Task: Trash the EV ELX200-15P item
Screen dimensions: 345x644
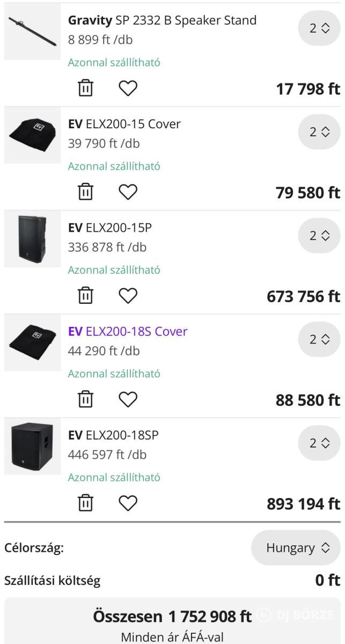Action: 86,295
